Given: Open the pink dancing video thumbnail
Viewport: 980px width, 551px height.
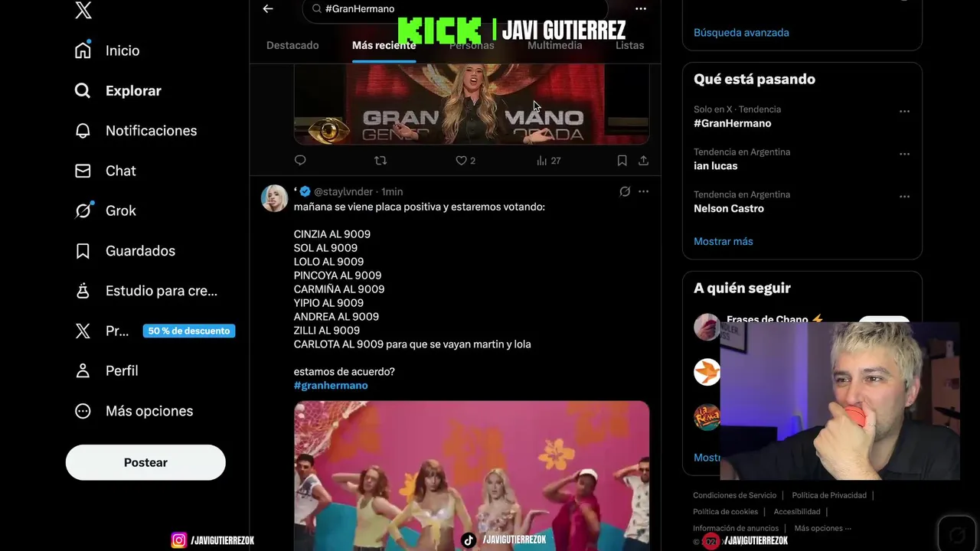Looking at the screenshot, I should 472,474.
